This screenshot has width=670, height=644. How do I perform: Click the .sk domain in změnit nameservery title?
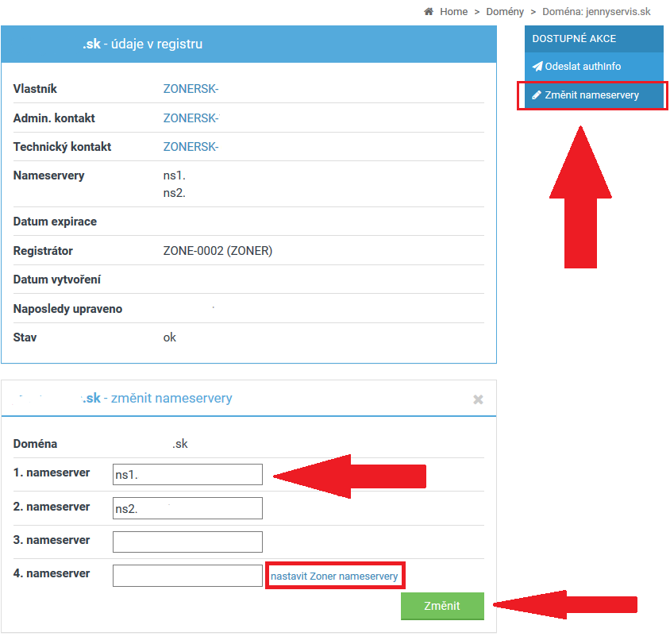pyautogui.click(x=91, y=398)
